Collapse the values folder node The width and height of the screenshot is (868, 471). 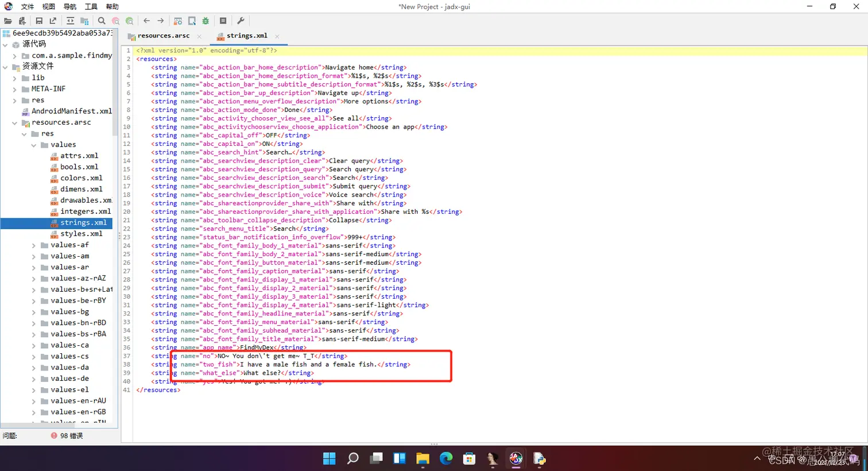coord(34,145)
